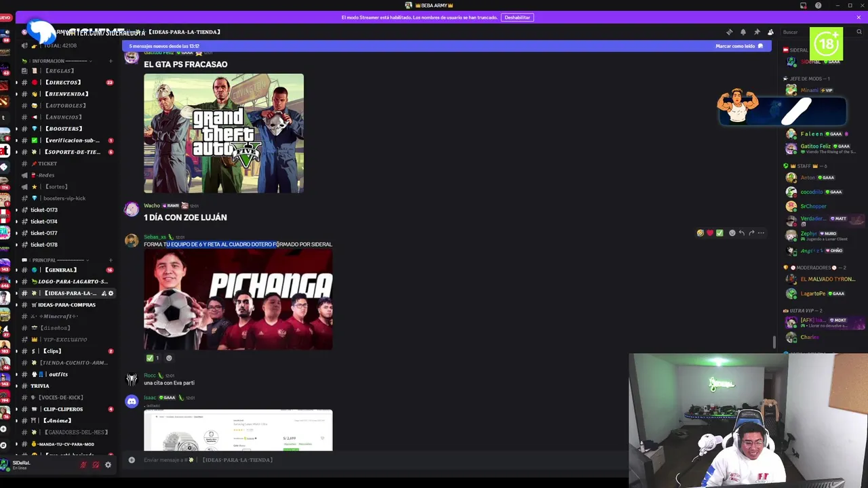Image resolution: width=868 pixels, height=488 pixels.
Task: React with laughing emoji on Sebas message
Action: coord(701,233)
